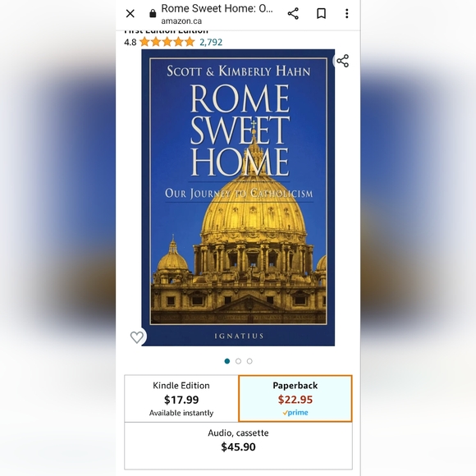Add book to wish list heart
Viewport: 476px width, 476px height.
pyautogui.click(x=136, y=337)
